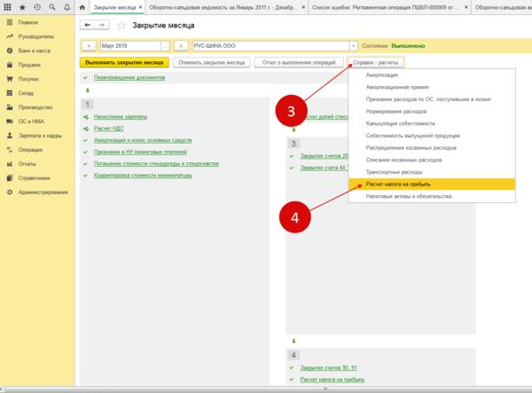Add Закрытие месяца to favorites star
The width and height of the screenshot is (532, 393).
point(121,25)
